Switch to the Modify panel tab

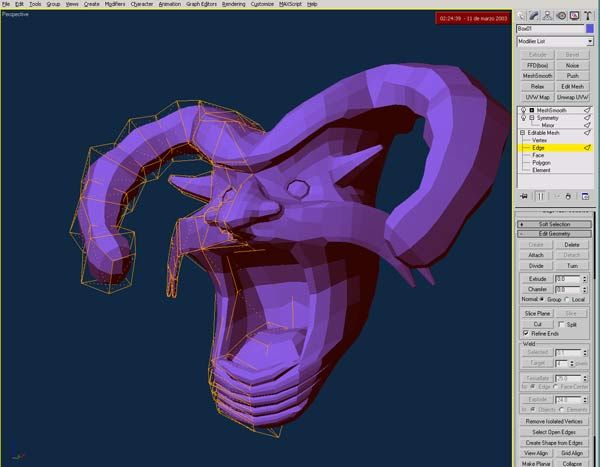(534, 16)
